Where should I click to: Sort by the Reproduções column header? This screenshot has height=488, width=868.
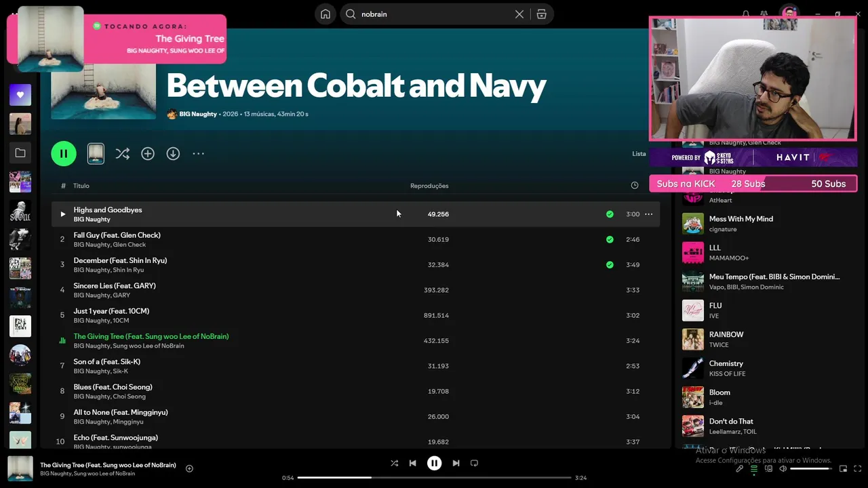[429, 186]
